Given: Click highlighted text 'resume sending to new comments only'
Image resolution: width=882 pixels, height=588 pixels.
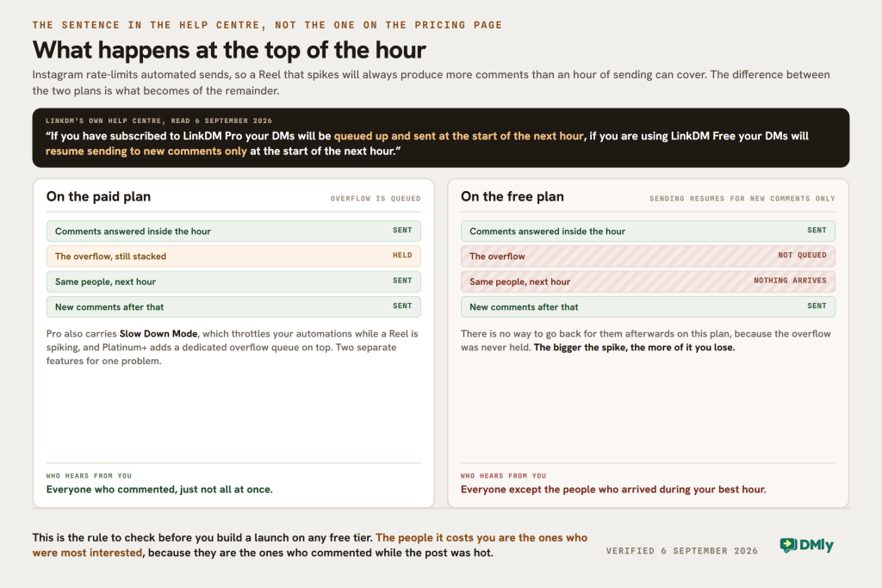Looking at the screenshot, I should click(146, 152).
